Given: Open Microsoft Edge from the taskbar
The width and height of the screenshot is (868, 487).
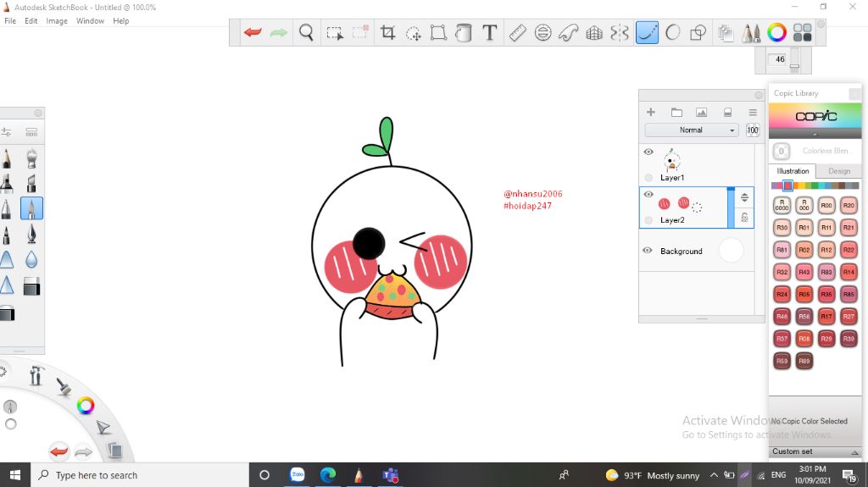Looking at the screenshot, I should (328, 475).
